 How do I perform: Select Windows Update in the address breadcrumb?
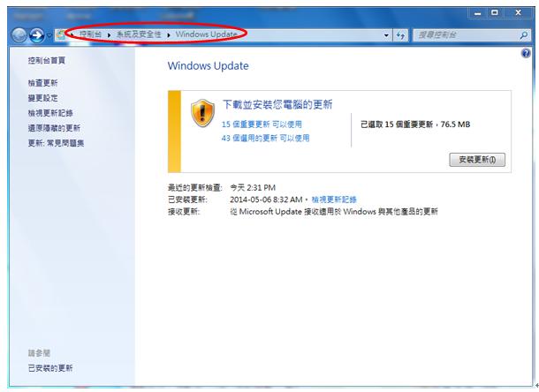click(x=206, y=34)
